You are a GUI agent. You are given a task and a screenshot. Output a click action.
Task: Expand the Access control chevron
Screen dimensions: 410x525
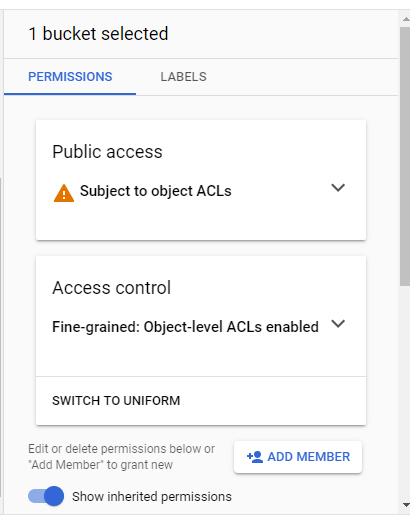[338, 324]
